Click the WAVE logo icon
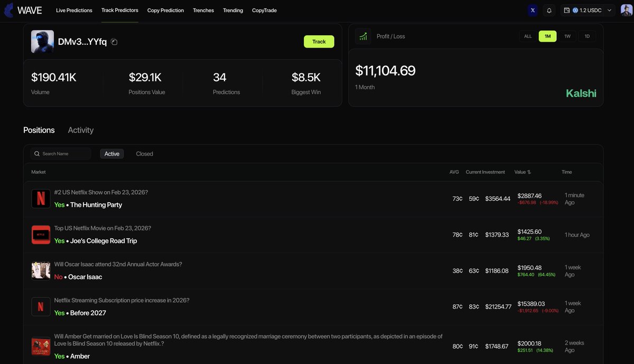 coord(8,10)
